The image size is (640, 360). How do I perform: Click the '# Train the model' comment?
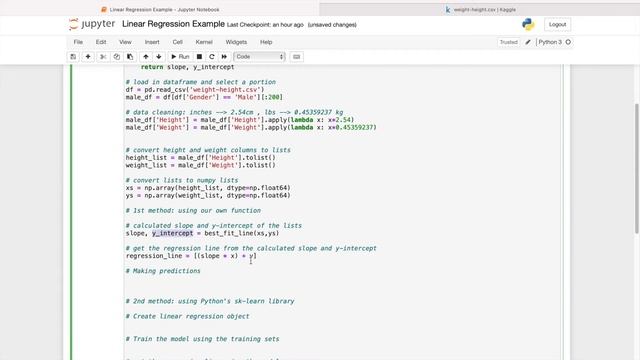(x=202, y=339)
